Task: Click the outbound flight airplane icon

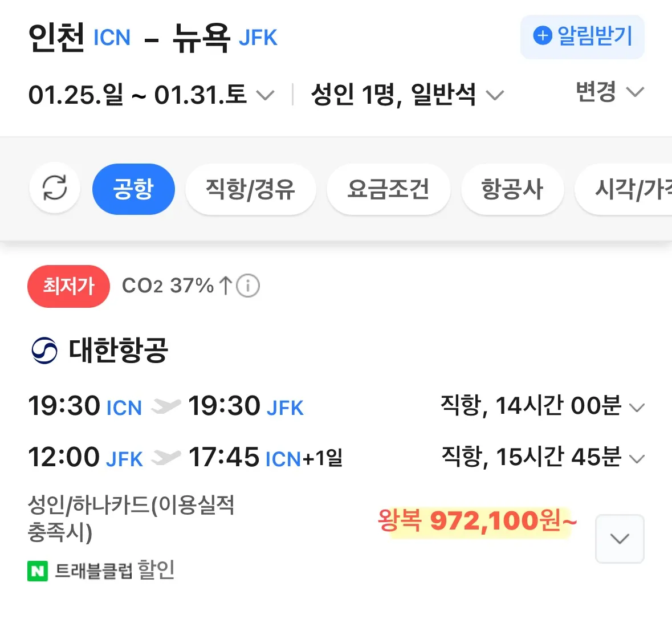Action: 165,407
